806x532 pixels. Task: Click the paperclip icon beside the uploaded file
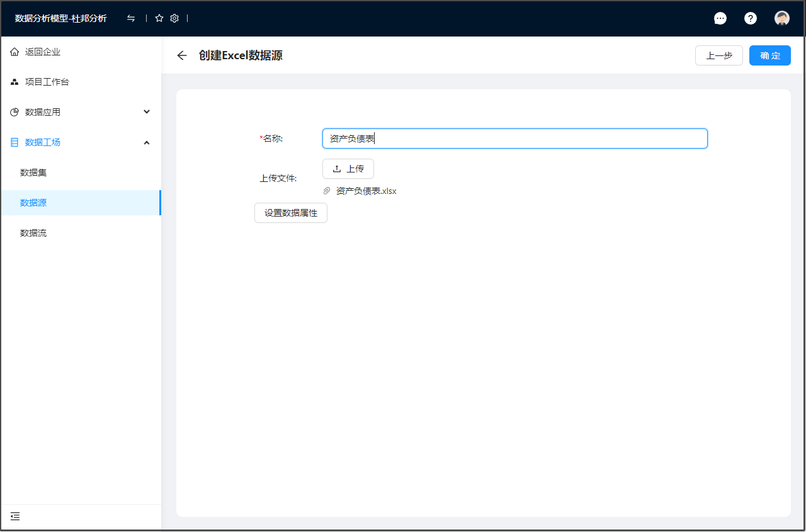pos(326,191)
